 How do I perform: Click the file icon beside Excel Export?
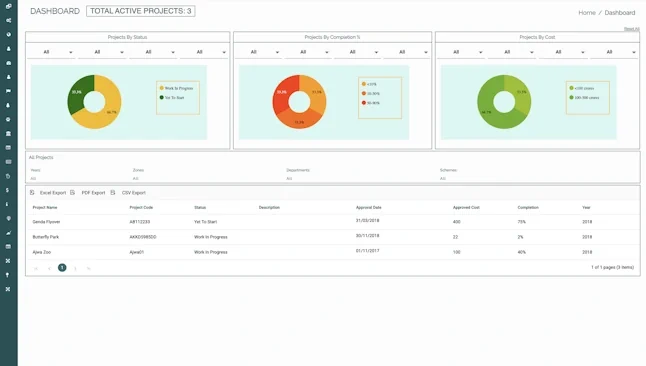[32, 192]
